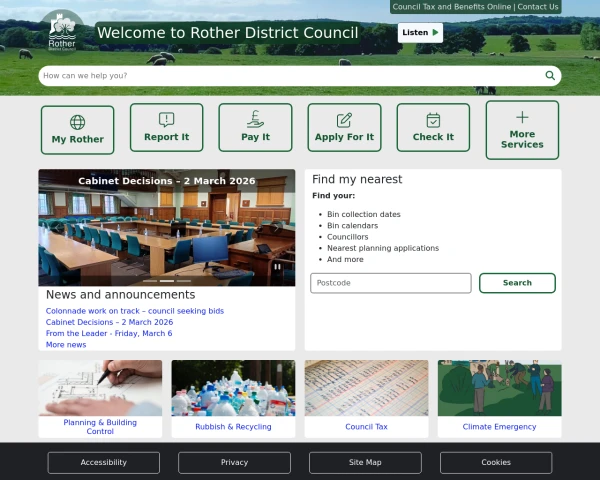Open the Contact Us link
Screen dimensions: 600x480
coord(538,7)
